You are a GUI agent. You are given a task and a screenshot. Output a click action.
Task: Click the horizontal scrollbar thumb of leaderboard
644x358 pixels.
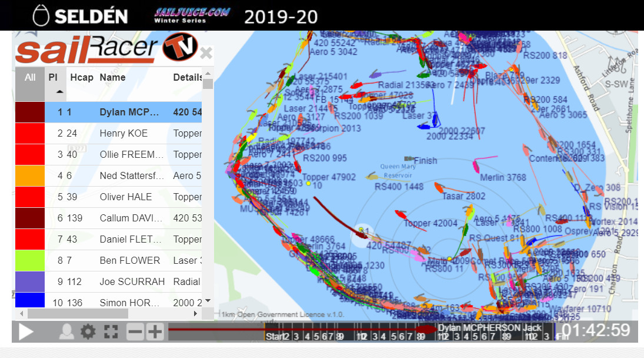(78, 314)
